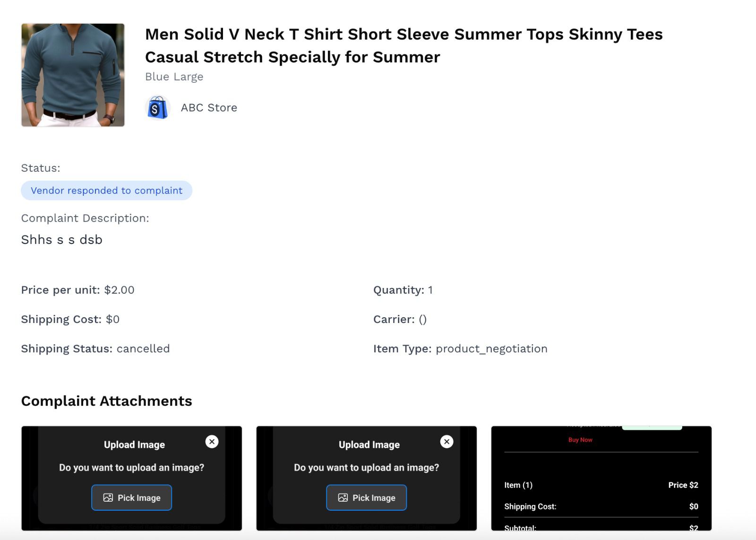
Task: Click the Price per unit $2.00 field
Action: pyautogui.click(x=78, y=290)
